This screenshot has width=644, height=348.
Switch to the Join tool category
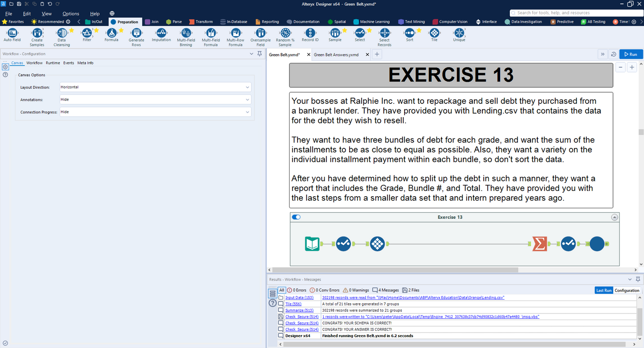pyautogui.click(x=151, y=22)
